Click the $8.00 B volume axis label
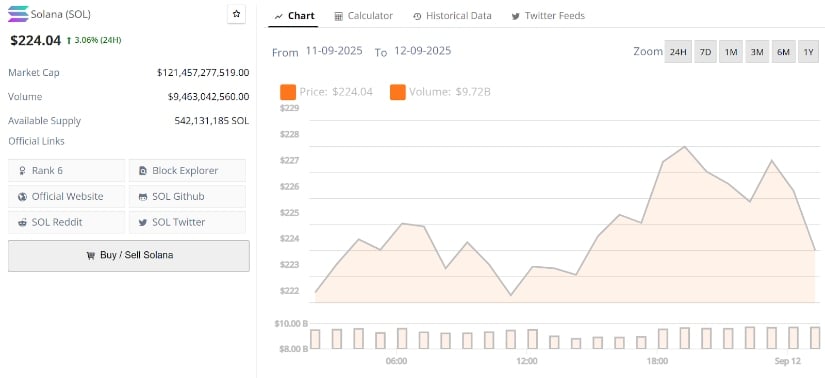Viewport: 825px width, 378px height. click(293, 349)
